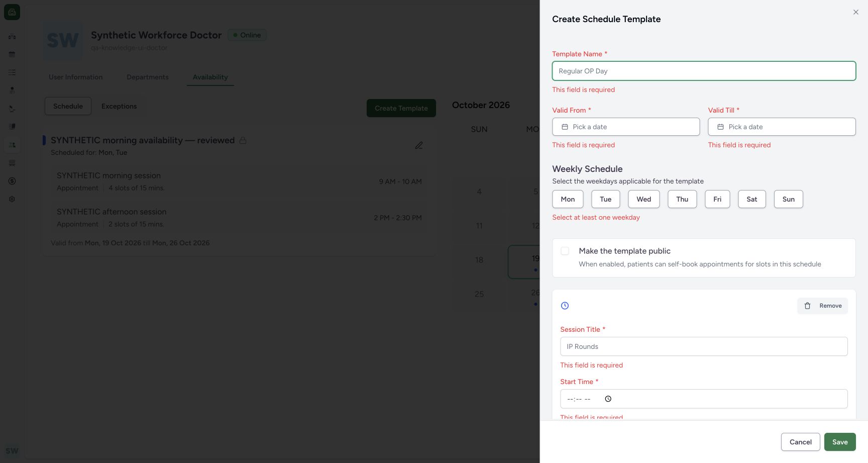Open the dollar billing sidebar icon

click(x=12, y=181)
